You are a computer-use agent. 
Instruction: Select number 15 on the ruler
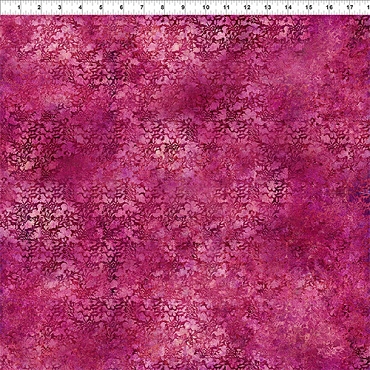pos(309,7)
